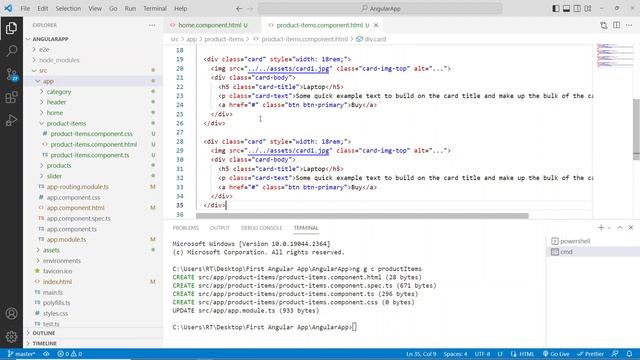
Task: Toggle secondary side bar layout icon
Action: [x=577, y=9]
